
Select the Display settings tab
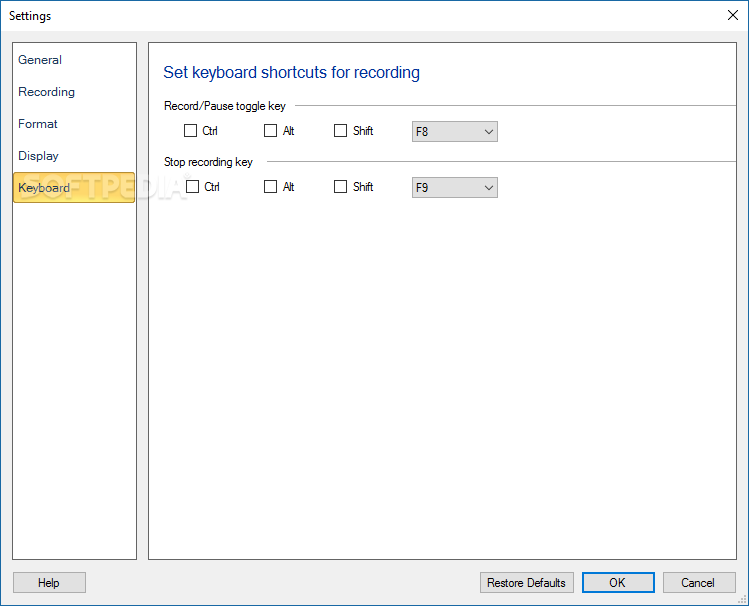tap(38, 156)
